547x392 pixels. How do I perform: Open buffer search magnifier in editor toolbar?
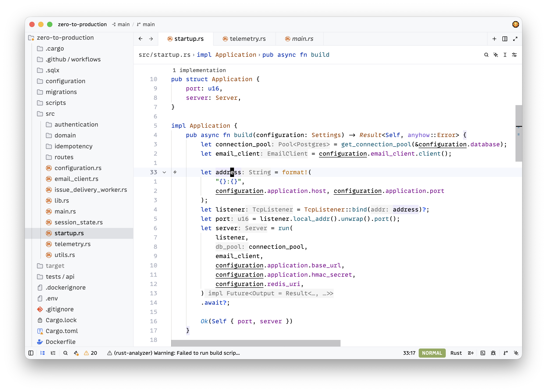[x=486, y=55]
